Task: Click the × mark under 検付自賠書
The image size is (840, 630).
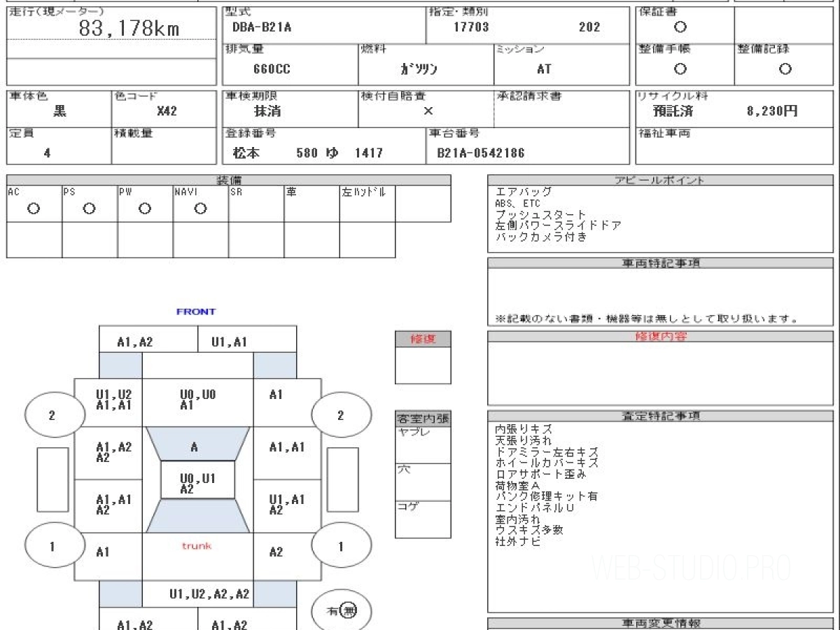Action: [x=428, y=111]
